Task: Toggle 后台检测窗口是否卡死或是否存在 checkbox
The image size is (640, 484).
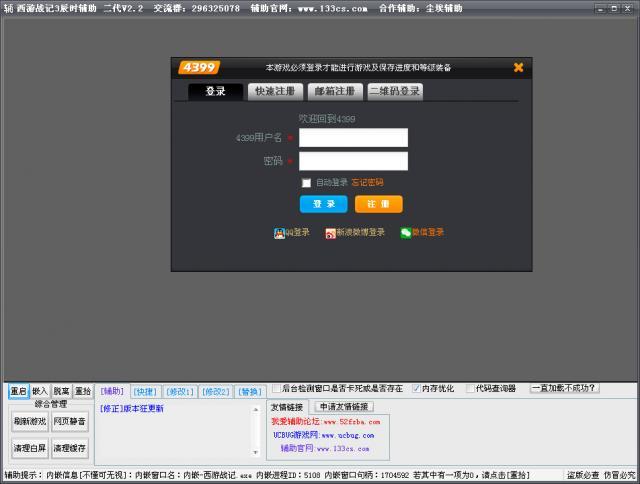Action: pyautogui.click(x=276, y=388)
